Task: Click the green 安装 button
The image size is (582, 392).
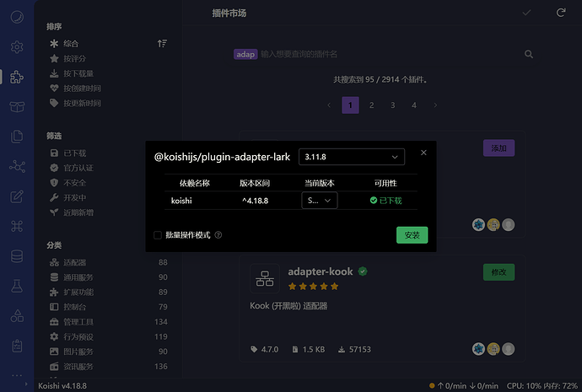Action: [x=412, y=234]
